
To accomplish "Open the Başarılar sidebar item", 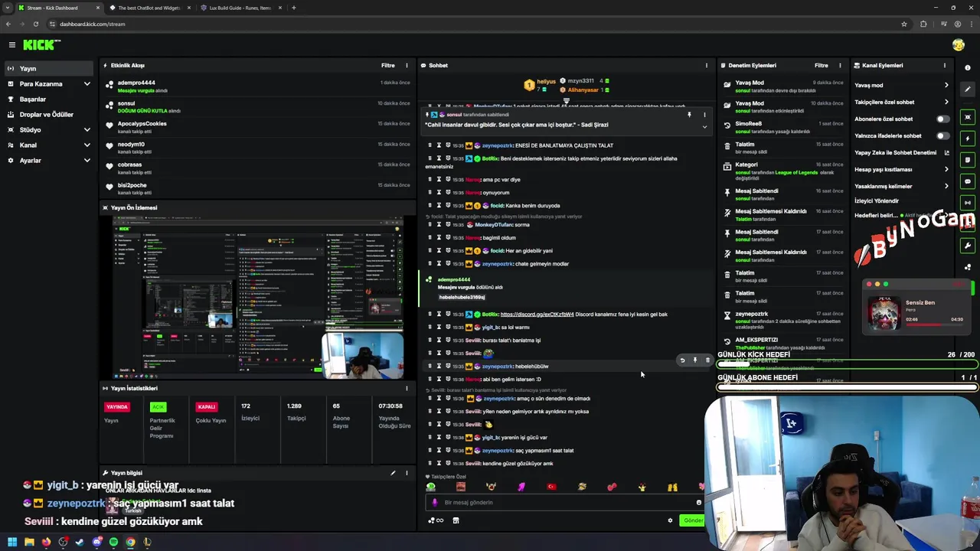I will 49,99.
